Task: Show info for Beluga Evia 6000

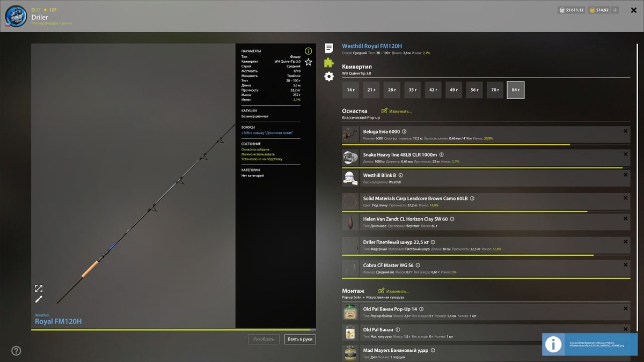Action: (x=404, y=131)
